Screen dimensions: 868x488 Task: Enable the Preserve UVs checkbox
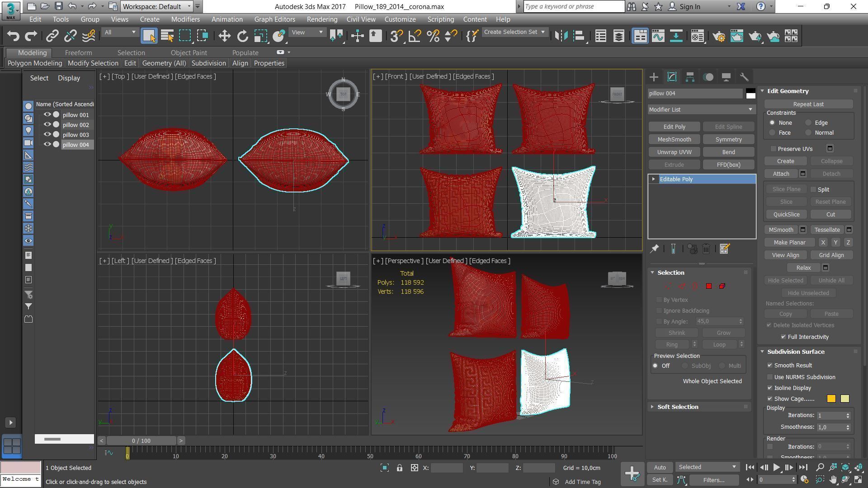pos(774,149)
